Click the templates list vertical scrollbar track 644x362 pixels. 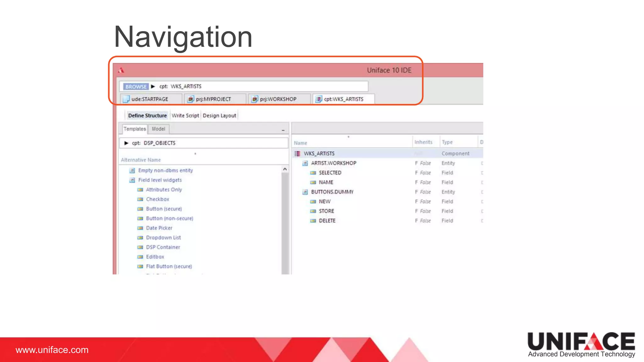285,223
